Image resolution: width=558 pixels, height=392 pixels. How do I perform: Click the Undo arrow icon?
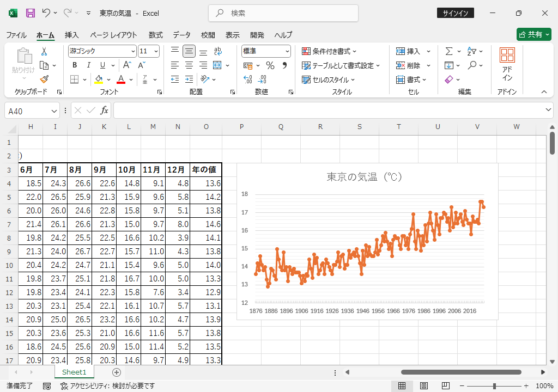point(46,13)
